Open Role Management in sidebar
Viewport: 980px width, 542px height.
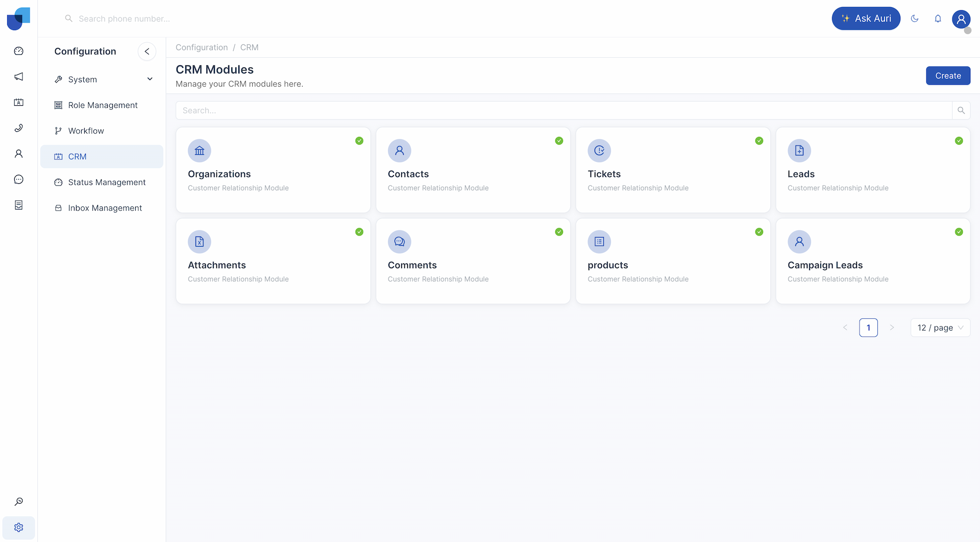tap(102, 105)
